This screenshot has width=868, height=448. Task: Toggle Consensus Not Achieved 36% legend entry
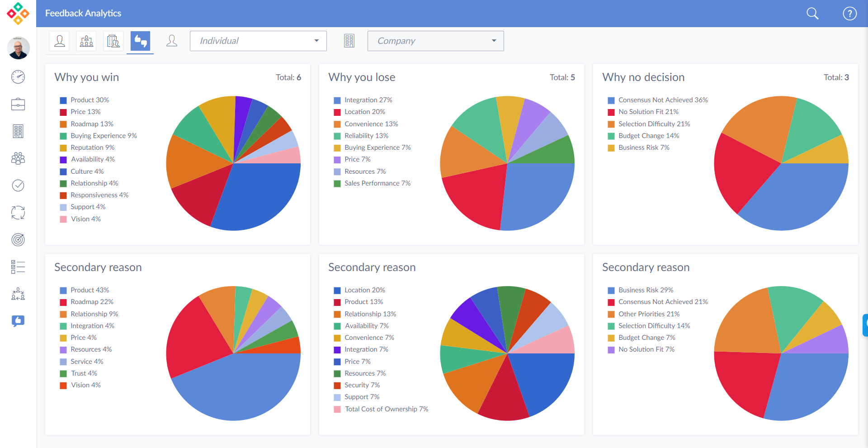coord(662,100)
